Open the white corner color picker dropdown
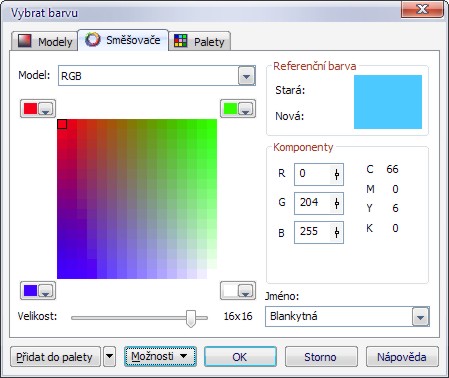This screenshot has width=449, height=378. tap(246, 291)
